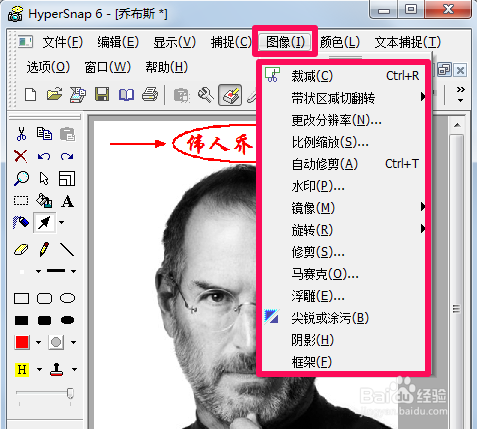Viewport: 477px width, 429px height.
Task: Select the pointer arrow tool
Action: point(44,178)
